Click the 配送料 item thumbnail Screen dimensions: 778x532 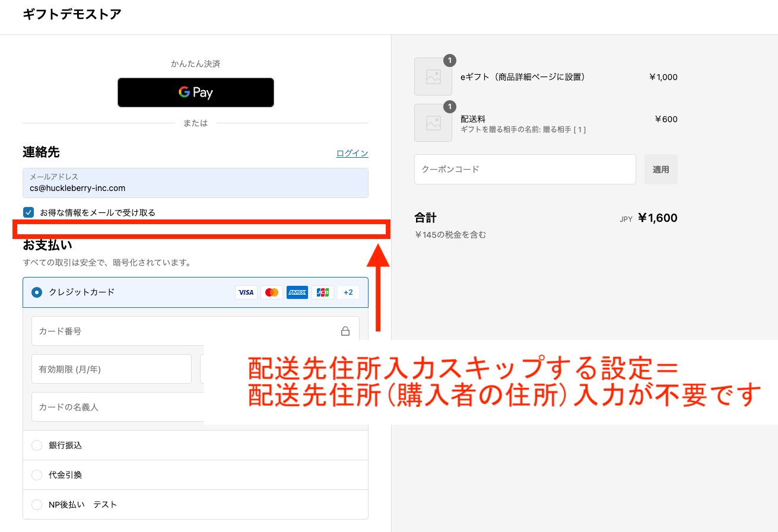point(433,123)
